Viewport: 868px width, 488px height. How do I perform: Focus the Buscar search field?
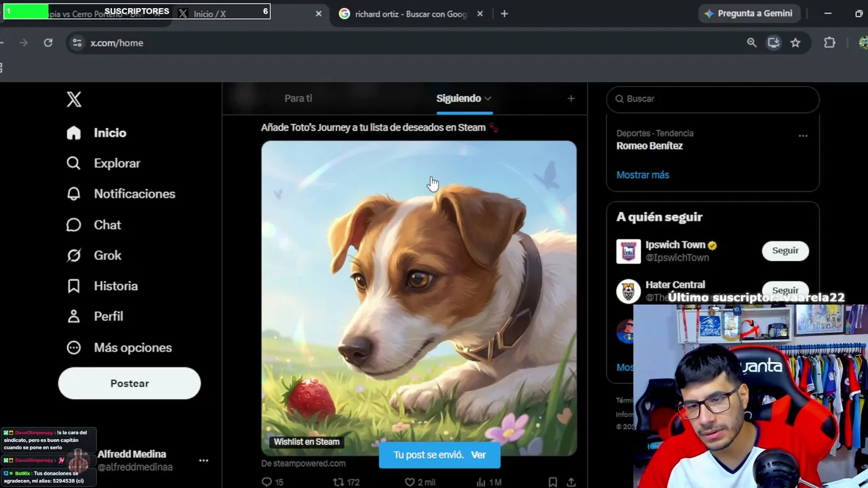click(713, 99)
